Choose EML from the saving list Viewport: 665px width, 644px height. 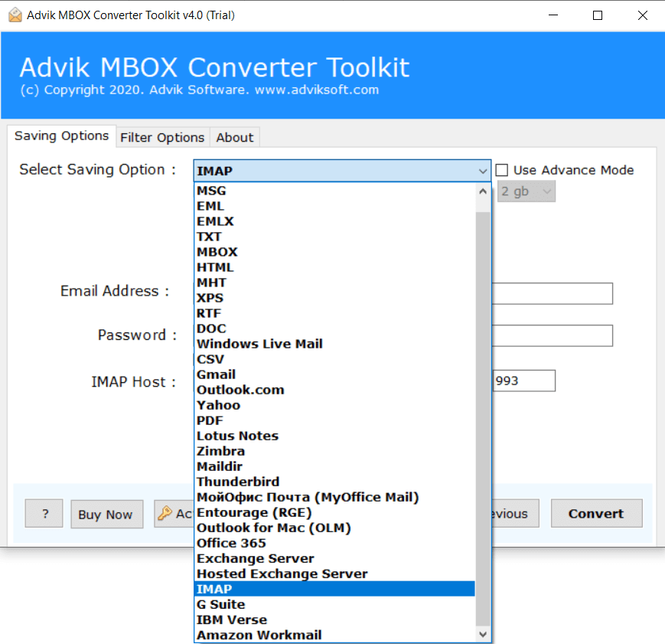coord(335,206)
